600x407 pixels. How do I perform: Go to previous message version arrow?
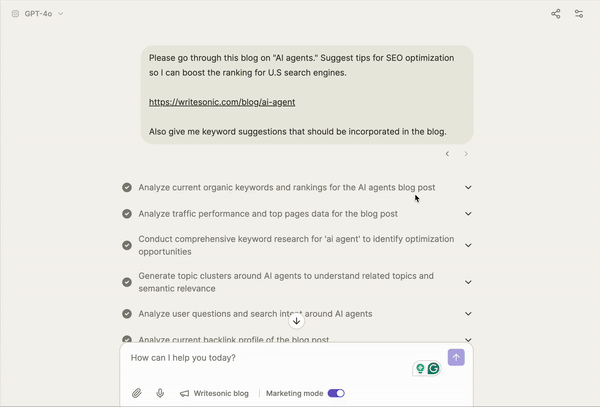(x=447, y=153)
